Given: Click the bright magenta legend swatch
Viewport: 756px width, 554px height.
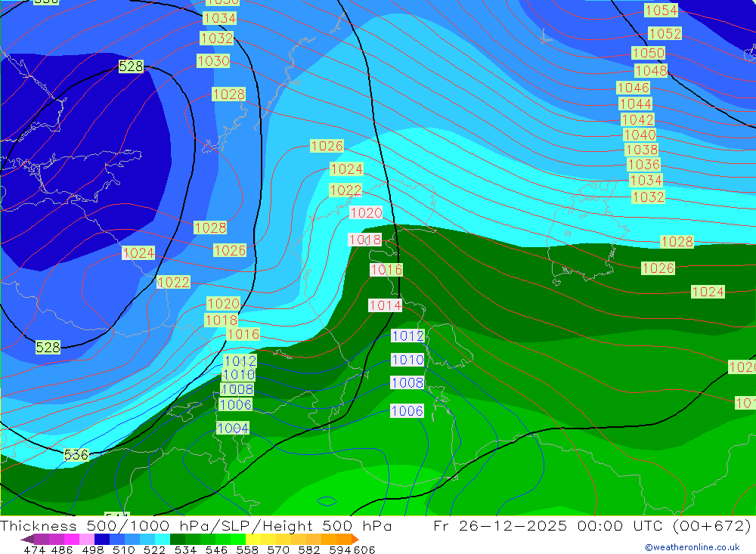Looking at the screenshot, I should point(71,539).
